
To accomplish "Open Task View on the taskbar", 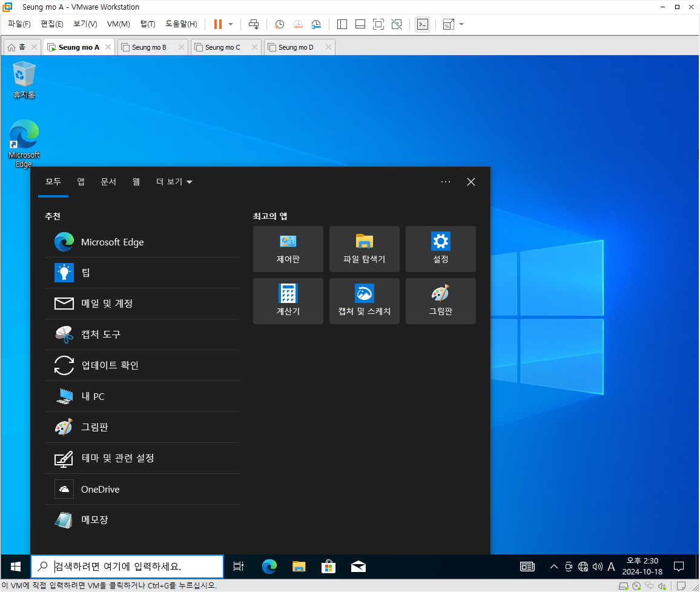I will point(239,567).
